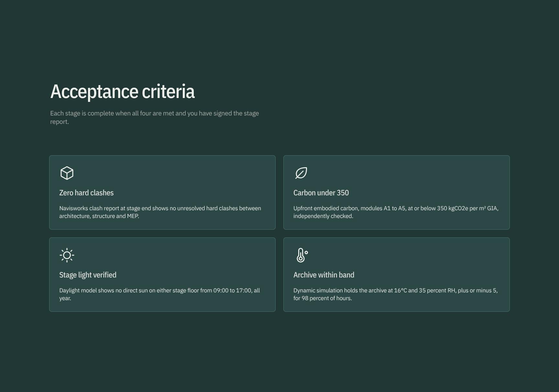This screenshot has height=392, width=559.
Task: Select the Carbon under 350 title
Action: (x=321, y=193)
